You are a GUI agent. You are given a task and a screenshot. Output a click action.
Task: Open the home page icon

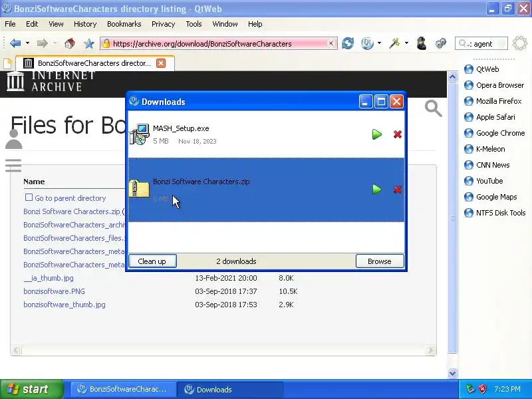(70, 43)
